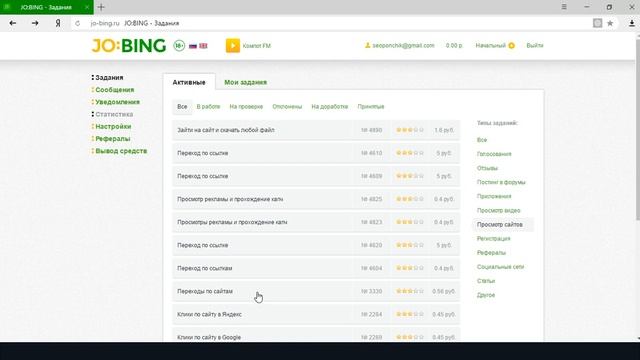
Task: Select the На проверке status filter
Action: (246, 107)
